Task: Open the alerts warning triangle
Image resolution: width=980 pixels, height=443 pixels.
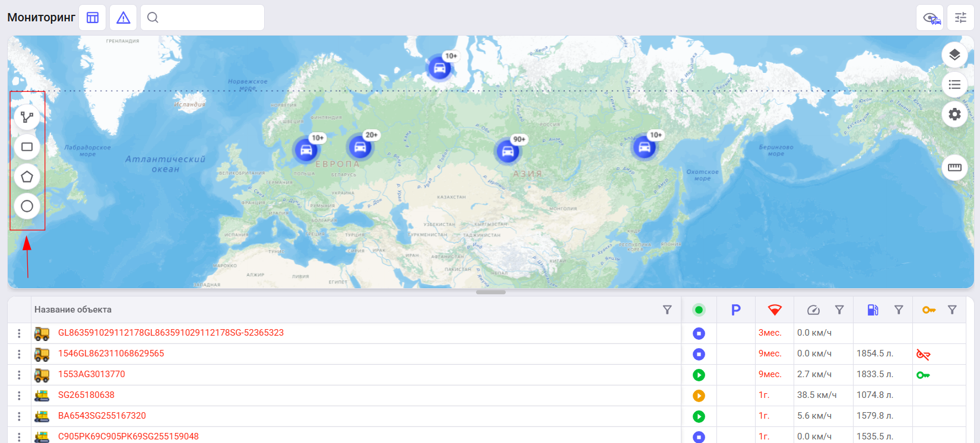Action: coord(123,18)
